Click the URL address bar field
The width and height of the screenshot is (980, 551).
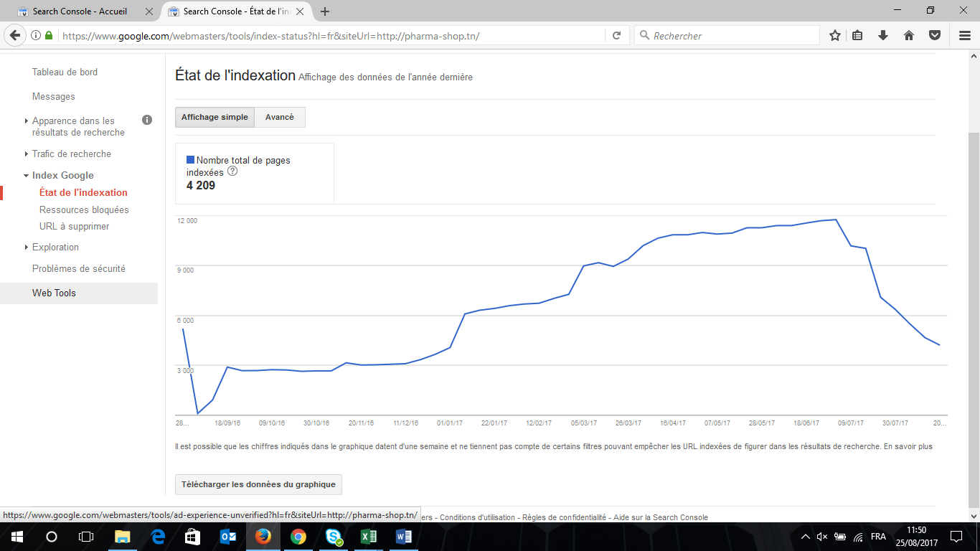tap(330, 36)
